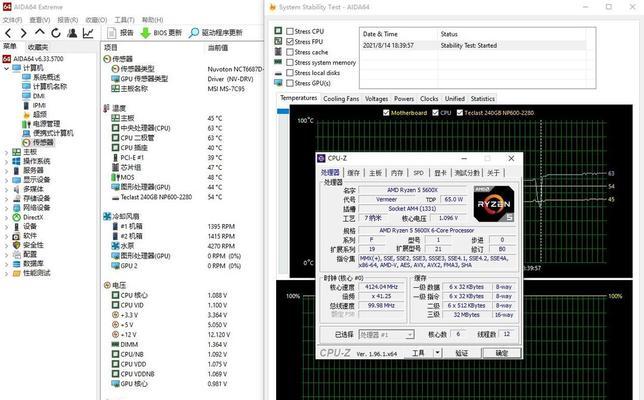Click the RAM icon beside Stress system memory
The width and height of the screenshot is (644, 400).
click(x=278, y=62)
